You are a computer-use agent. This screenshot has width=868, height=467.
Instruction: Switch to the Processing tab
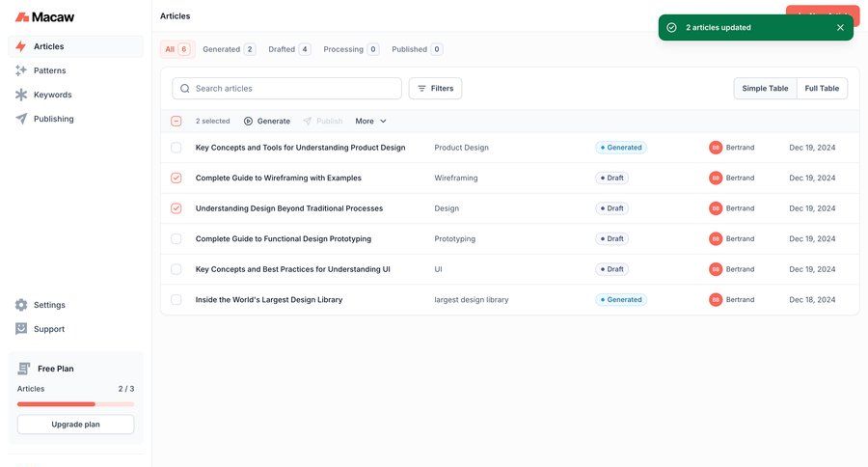click(x=351, y=49)
